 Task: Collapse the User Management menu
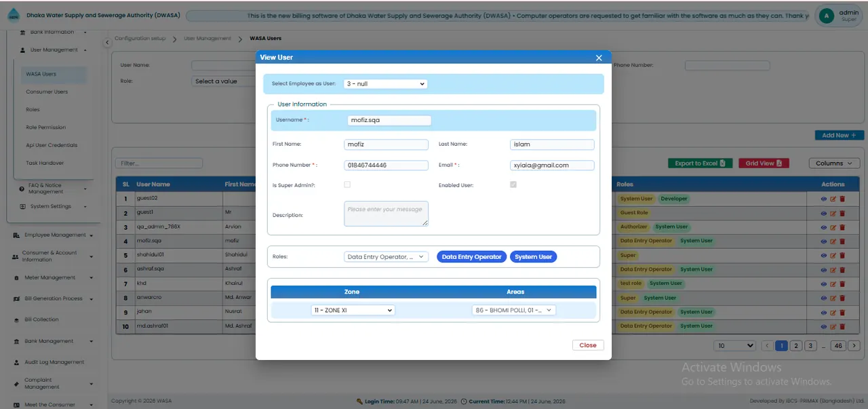(x=54, y=50)
